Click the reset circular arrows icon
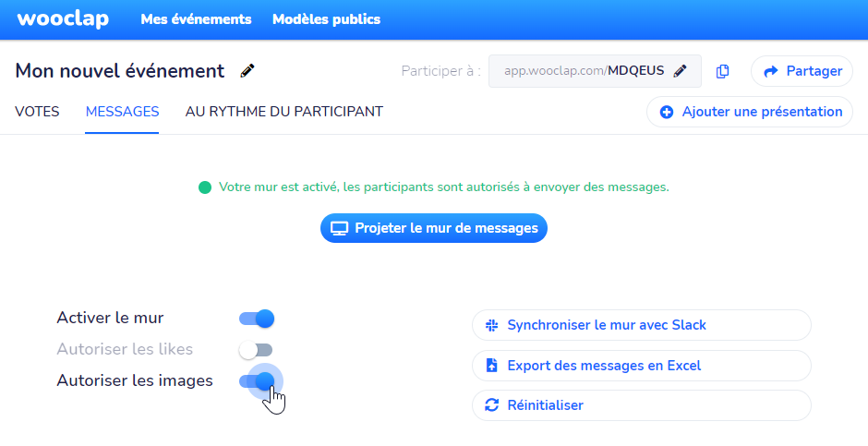The width and height of the screenshot is (868, 446). (491, 405)
